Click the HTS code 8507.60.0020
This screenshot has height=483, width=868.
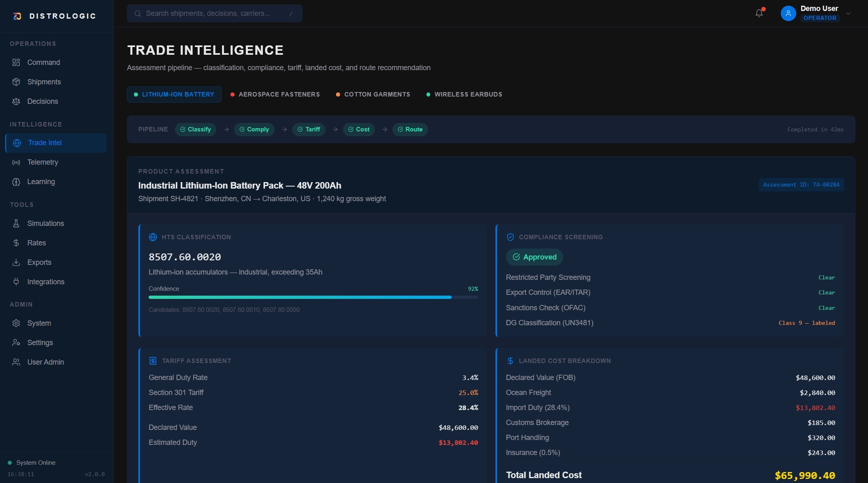tap(185, 257)
